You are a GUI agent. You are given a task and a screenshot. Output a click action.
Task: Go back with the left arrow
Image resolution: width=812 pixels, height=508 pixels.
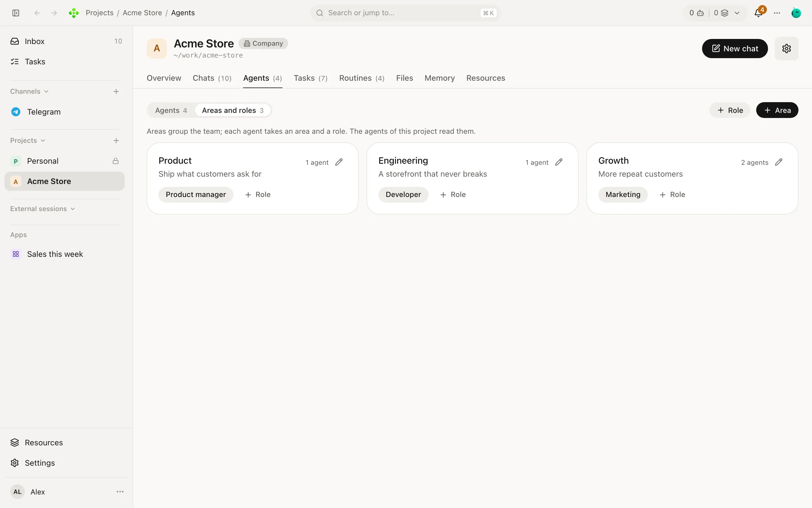[x=37, y=13]
